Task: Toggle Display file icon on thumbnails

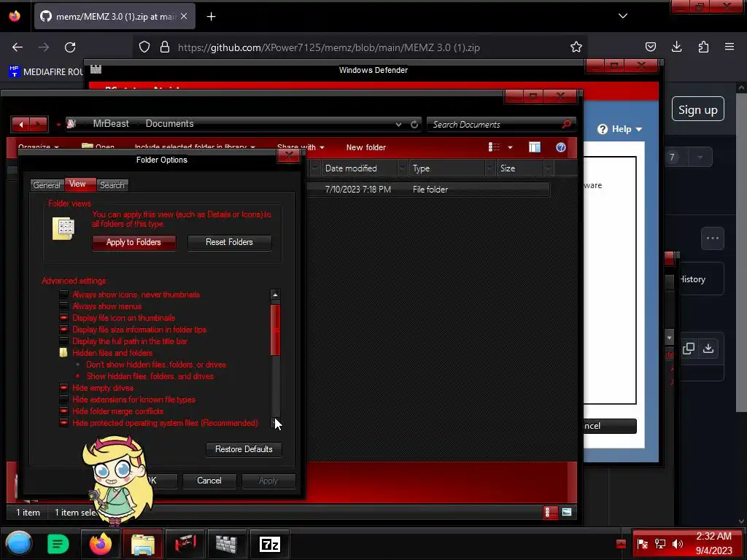Action: [63, 318]
